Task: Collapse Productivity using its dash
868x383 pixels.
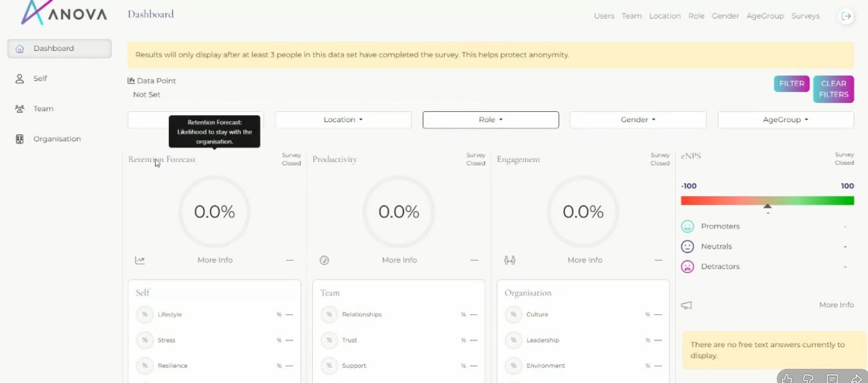Action: [x=474, y=260]
